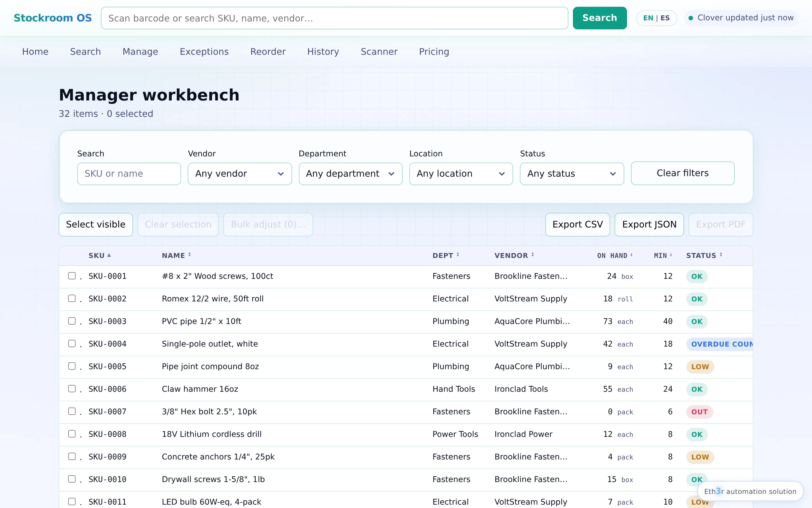Sort table by VENDOR column header
The height and width of the screenshot is (508, 812).
514,255
